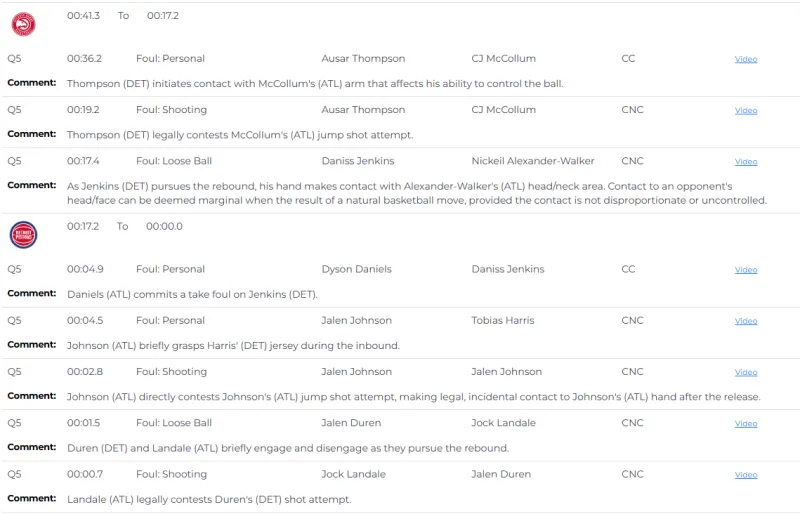Click the 00:17.4 timestamp of loose ball foul

coord(84,161)
